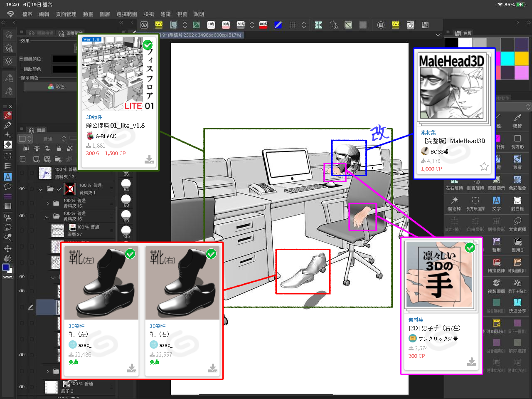Viewport: 532px width, 399px height.
Task: Click the yellow save icon in command bar
Action: coord(159,25)
